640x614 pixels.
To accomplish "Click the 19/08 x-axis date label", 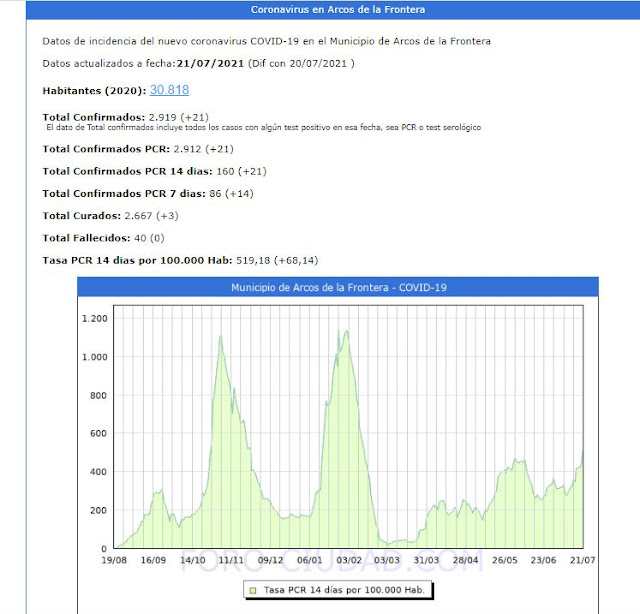I will 114,560.
